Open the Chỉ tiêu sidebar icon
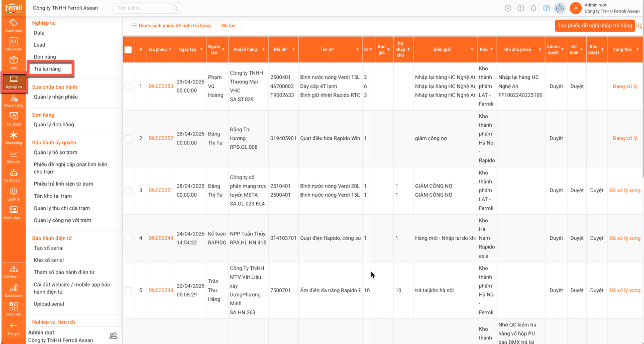This screenshot has width=644, height=344. point(14,272)
